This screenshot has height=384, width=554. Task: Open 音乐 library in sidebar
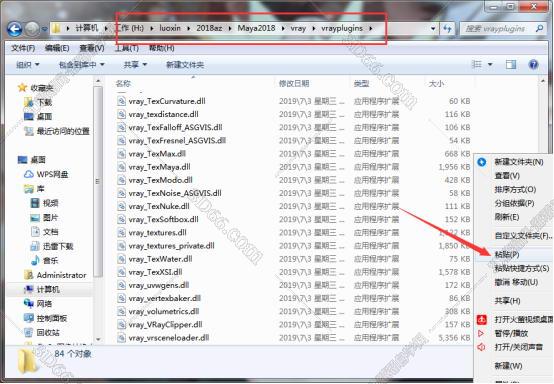tap(45, 261)
